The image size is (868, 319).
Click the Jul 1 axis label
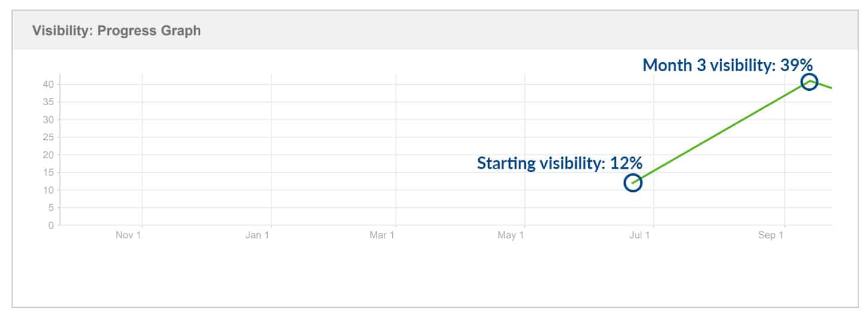[640, 235]
